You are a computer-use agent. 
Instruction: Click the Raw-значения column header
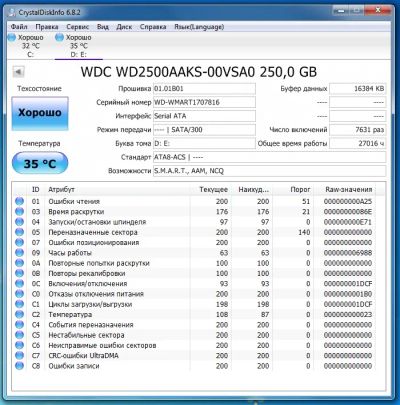349,189
